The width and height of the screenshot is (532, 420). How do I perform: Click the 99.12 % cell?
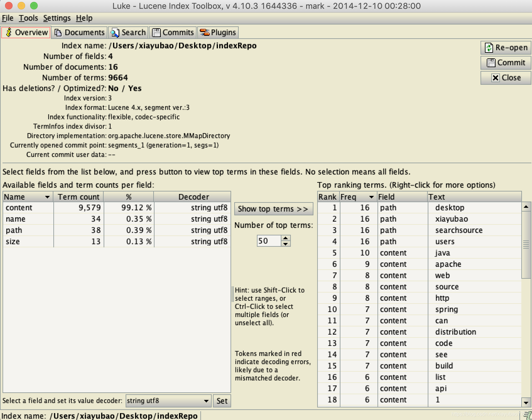129,208
